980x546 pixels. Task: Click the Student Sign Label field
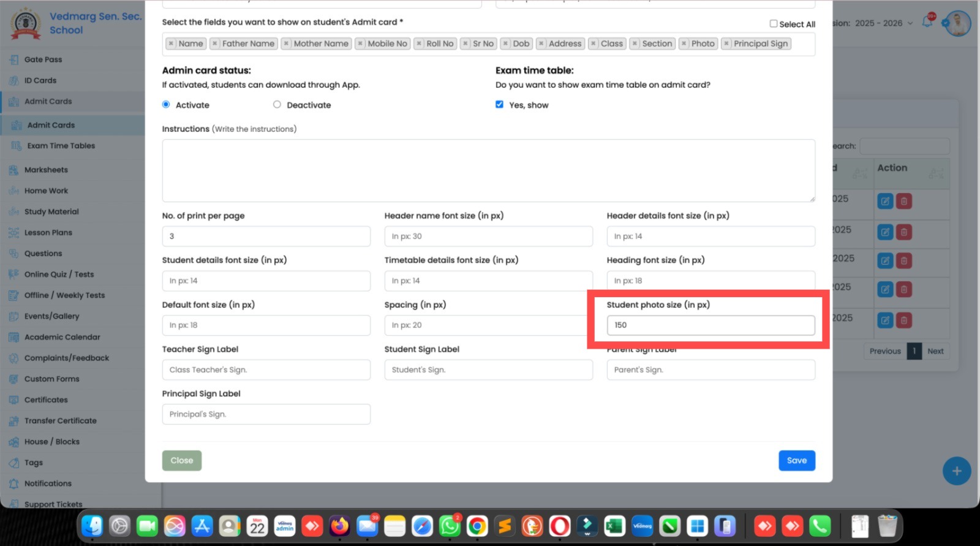488,370
